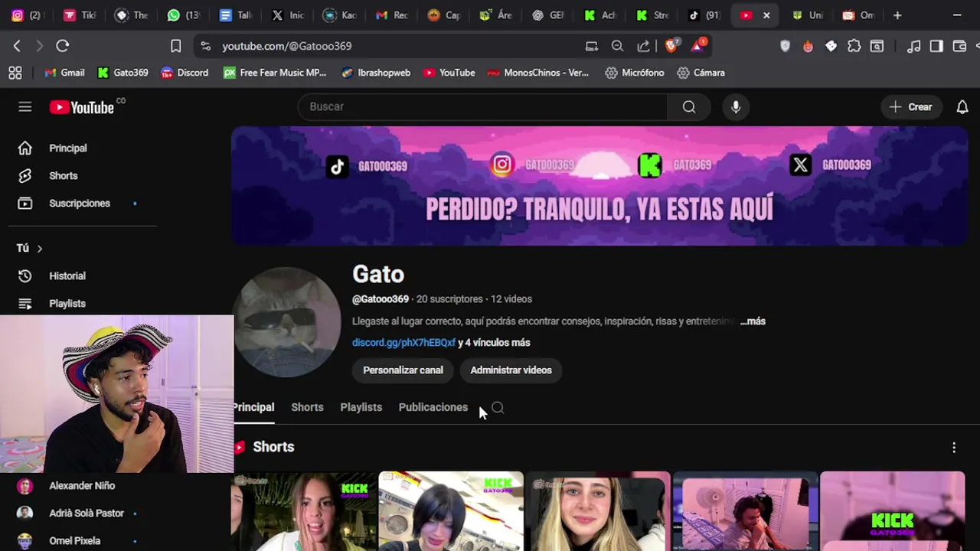Open Brave Shields lion icon
980x551 pixels.
tap(671, 46)
